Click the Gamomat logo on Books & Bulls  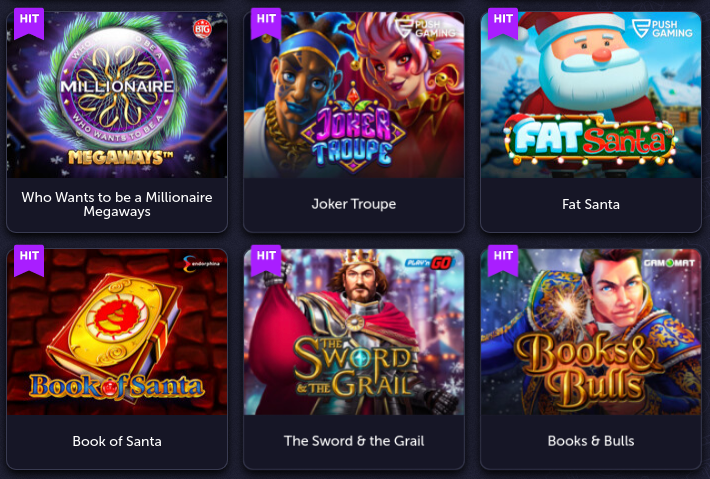(669, 263)
